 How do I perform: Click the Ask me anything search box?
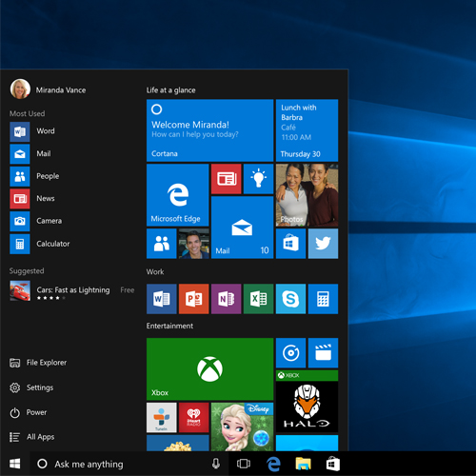129,464
